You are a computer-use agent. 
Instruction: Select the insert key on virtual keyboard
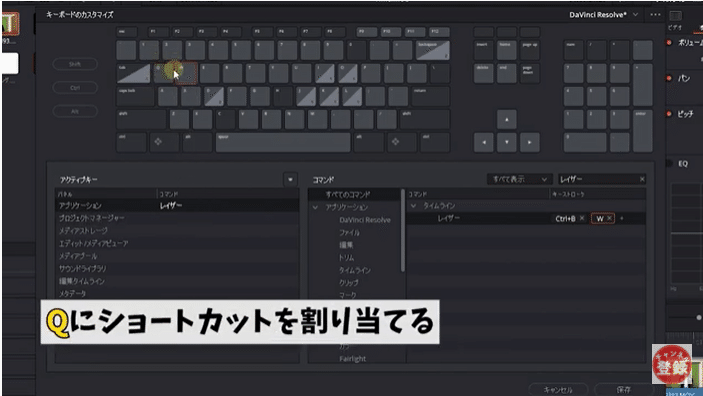[x=484, y=50]
